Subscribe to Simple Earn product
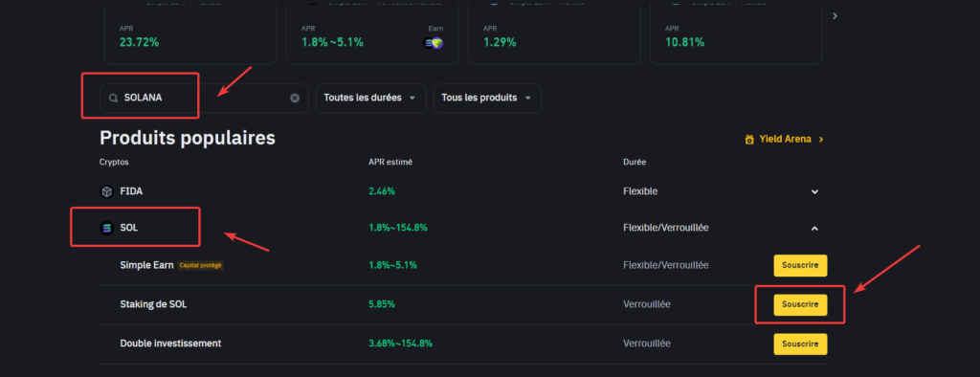The height and width of the screenshot is (377, 980). pos(800,265)
